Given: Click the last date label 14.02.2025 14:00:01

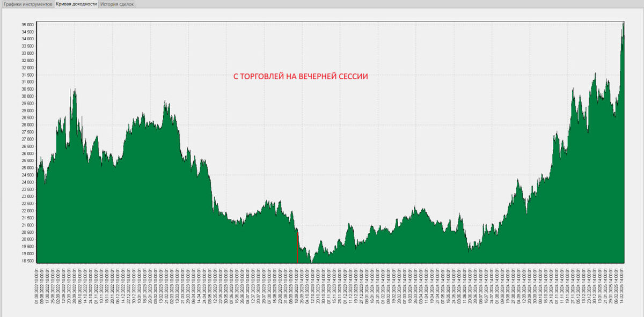Looking at the screenshot, I should coord(623,287).
